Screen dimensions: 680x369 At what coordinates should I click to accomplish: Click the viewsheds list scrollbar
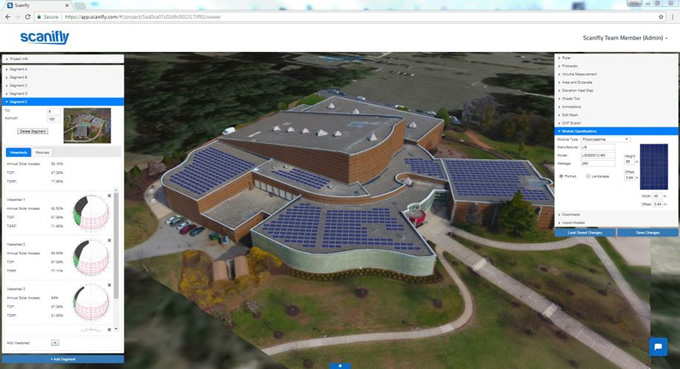(x=116, y=245)
